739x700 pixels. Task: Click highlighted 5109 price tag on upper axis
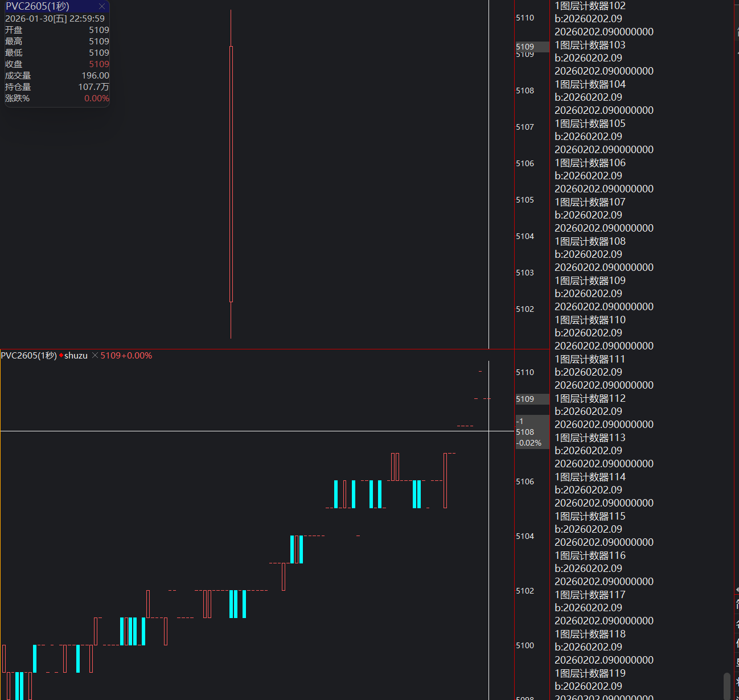point(525,47)
